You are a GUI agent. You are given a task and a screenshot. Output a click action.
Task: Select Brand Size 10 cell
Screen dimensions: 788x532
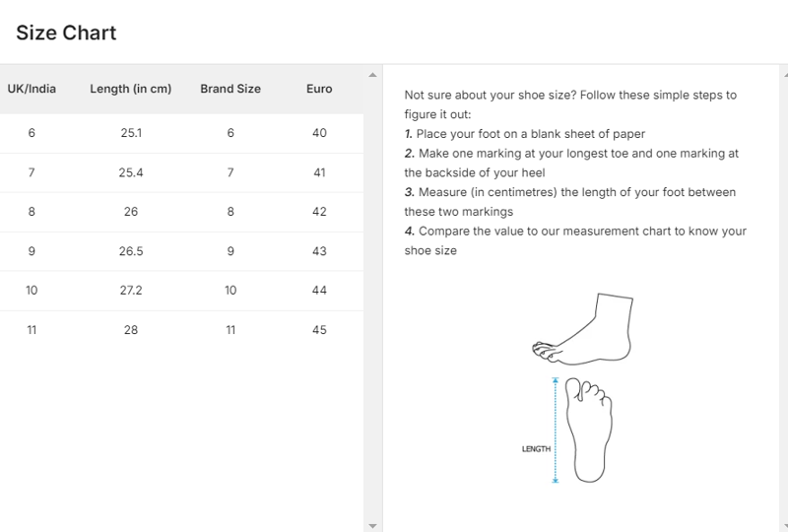click(230, 291)
